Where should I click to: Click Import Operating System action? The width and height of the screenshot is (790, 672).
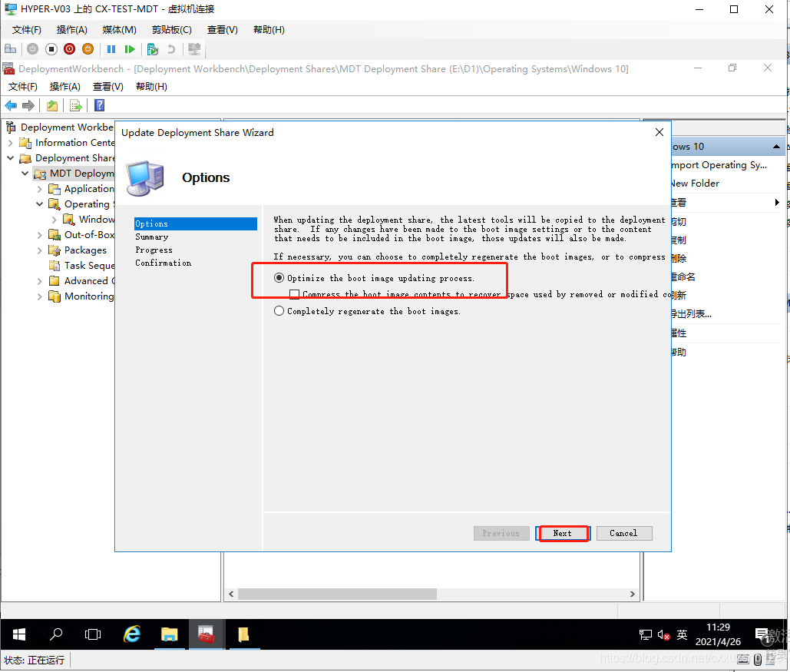point(719,165)
